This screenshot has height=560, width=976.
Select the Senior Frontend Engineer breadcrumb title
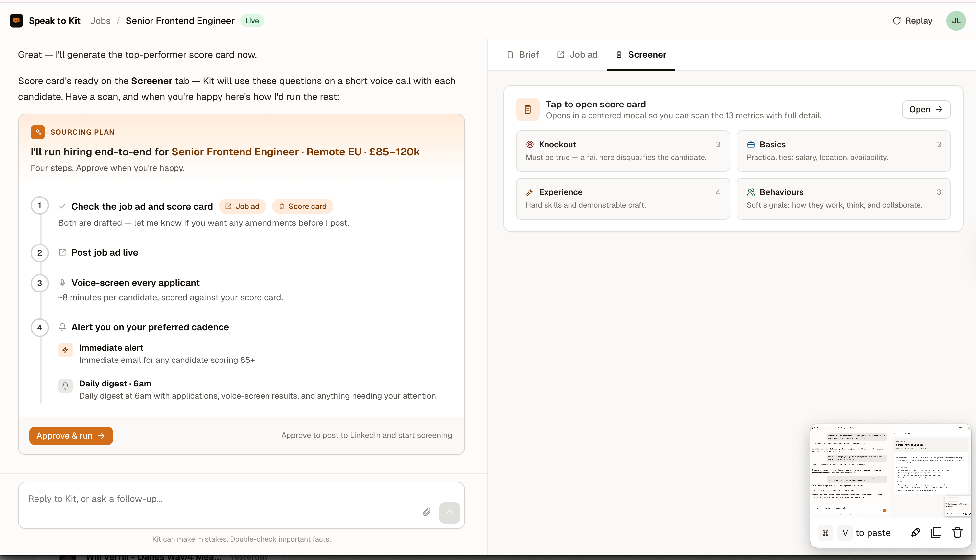coord(180,21)
